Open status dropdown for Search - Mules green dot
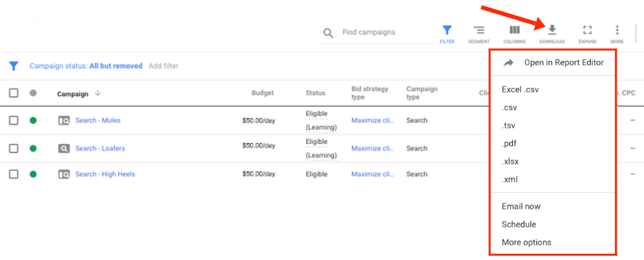This screenshot has width=644, height=260. (33, 120)
